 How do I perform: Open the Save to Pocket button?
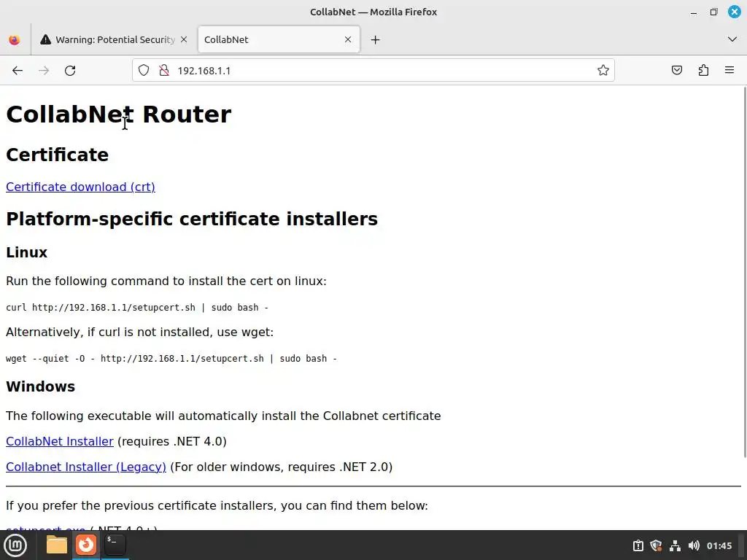pyautogui.click(x=676, y=71)
